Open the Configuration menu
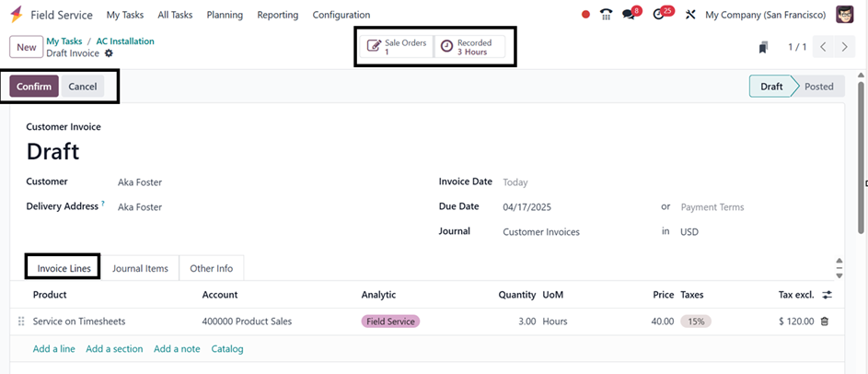 [x=341, y=15]
